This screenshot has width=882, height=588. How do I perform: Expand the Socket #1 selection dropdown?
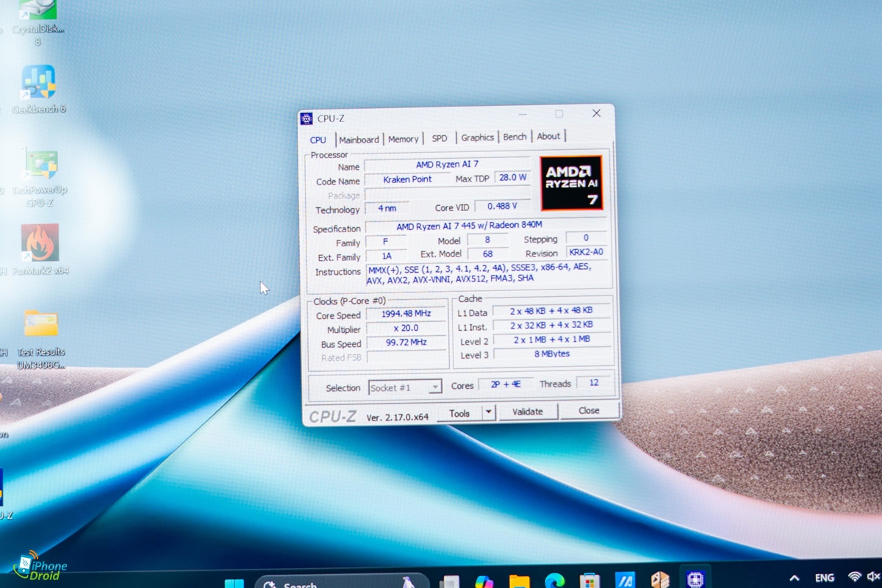click(x=434, y=387)
